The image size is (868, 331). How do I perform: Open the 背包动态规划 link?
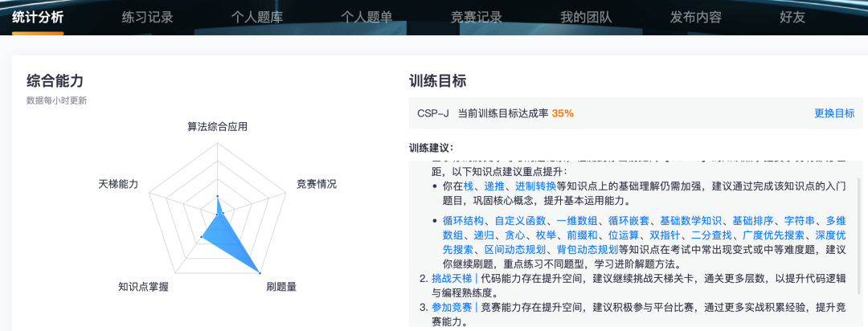pos(588,249)
